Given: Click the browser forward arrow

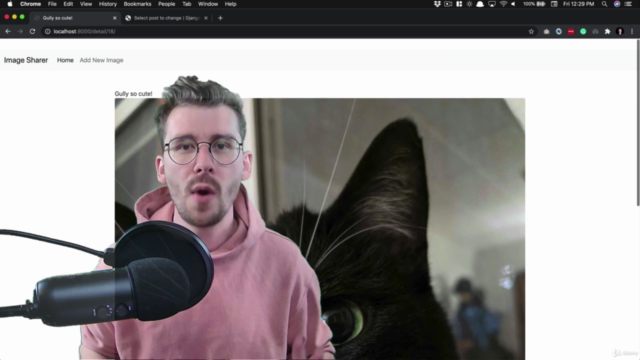Looking at the screenshot, I should [20, 31].
